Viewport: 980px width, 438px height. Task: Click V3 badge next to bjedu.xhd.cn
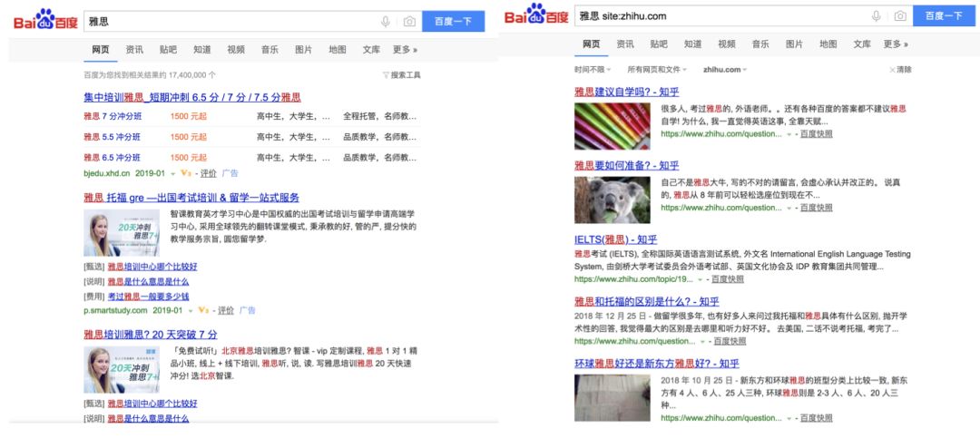185,173
